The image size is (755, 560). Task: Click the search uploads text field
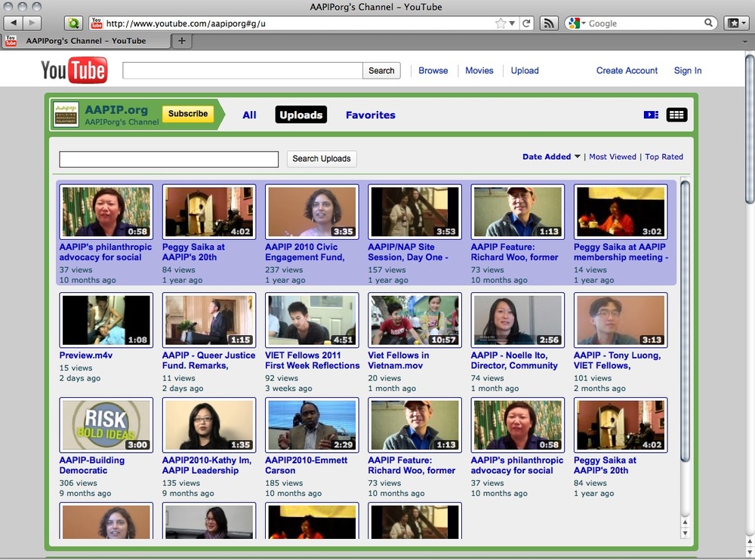pos(168,159)
